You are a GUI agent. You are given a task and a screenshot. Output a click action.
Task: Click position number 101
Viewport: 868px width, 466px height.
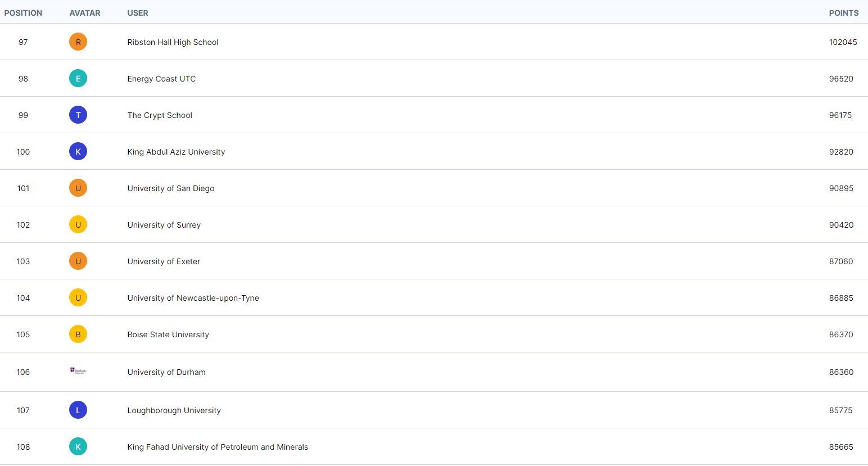[23, 188]
